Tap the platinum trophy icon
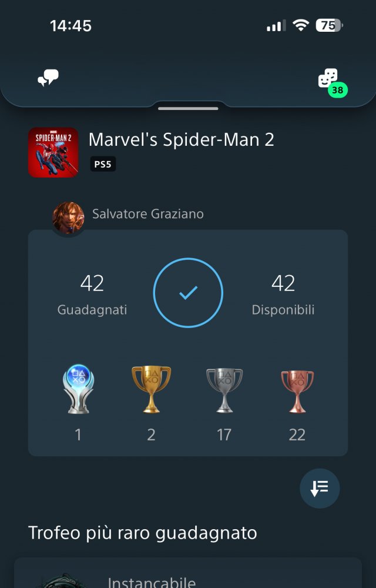The image size is (376, 588). pyautogui.click(x=78, y=388)
